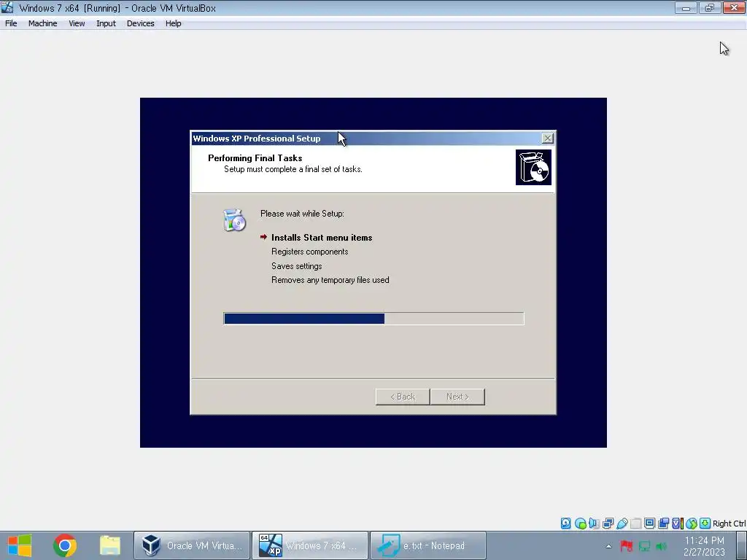Click the keyboard capture arrow icon
Screen dimensions: 747x560
(x=705, y=524)
